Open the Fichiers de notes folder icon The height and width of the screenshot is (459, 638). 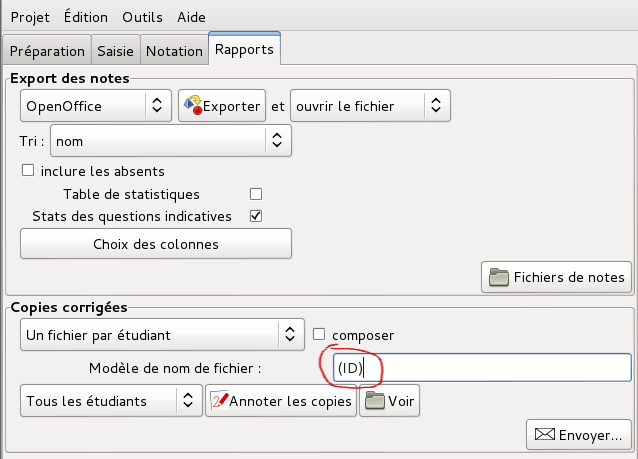(x=498, y=277)
